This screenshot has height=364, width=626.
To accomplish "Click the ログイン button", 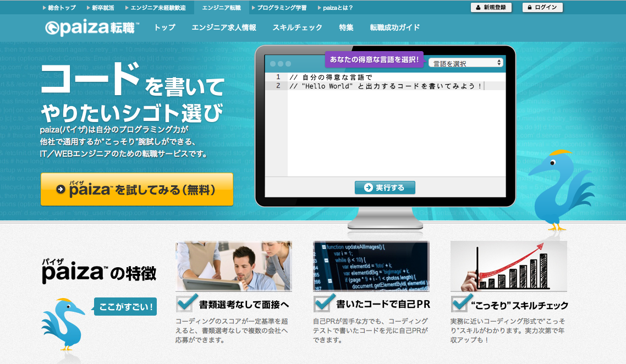I will (542, 8).
